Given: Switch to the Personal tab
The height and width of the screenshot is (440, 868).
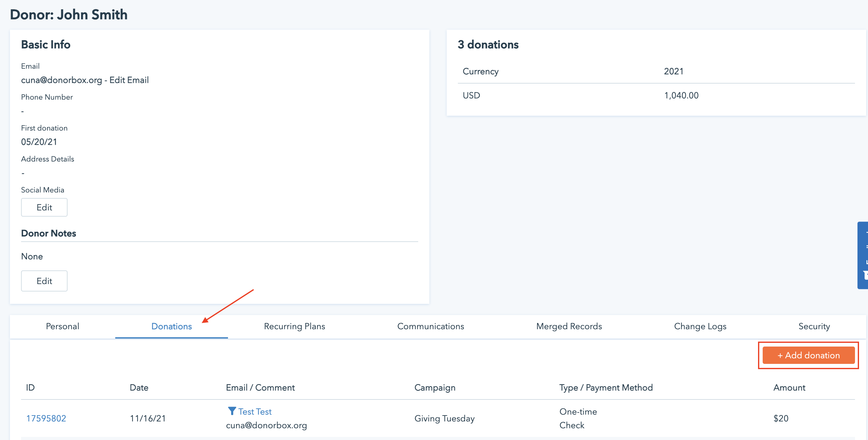Looking at the screenshot, I should [x=62, y=326].
